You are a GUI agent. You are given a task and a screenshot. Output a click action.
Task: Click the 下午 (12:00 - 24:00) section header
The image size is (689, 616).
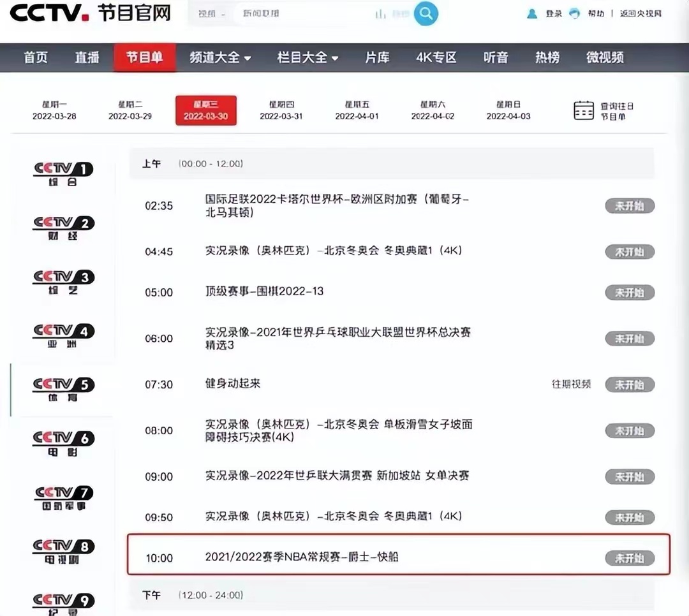click(x=392, y=595)
